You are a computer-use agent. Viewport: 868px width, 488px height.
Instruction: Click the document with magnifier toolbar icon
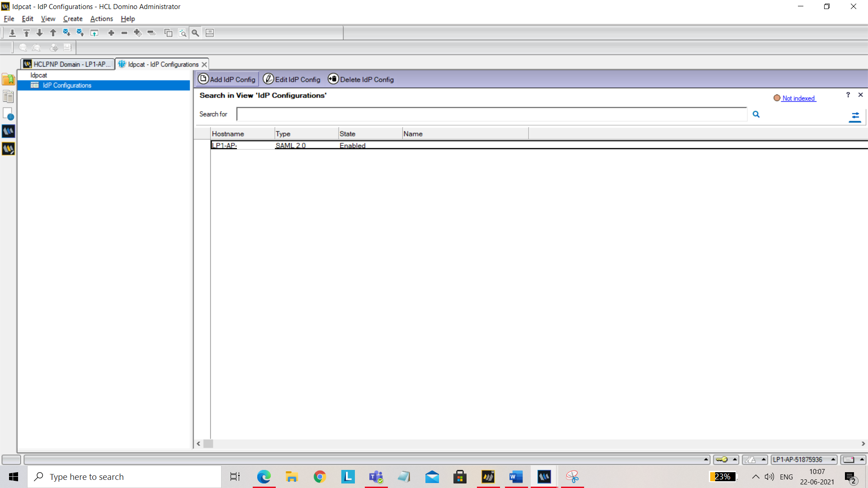pyautogui.click(x=183, y=33)
